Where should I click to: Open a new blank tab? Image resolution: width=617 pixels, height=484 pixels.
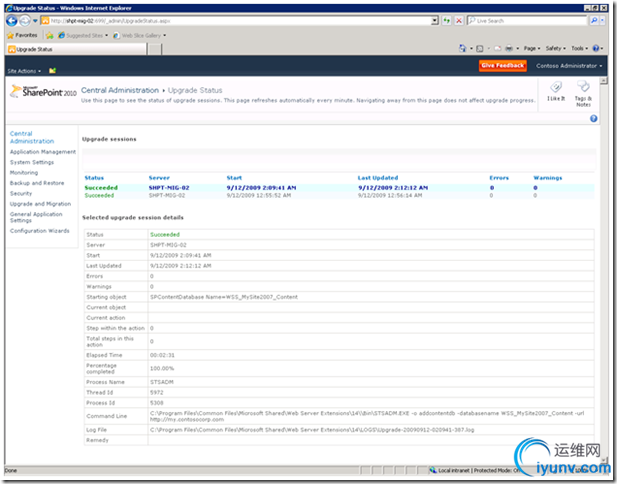click(155, 49)
